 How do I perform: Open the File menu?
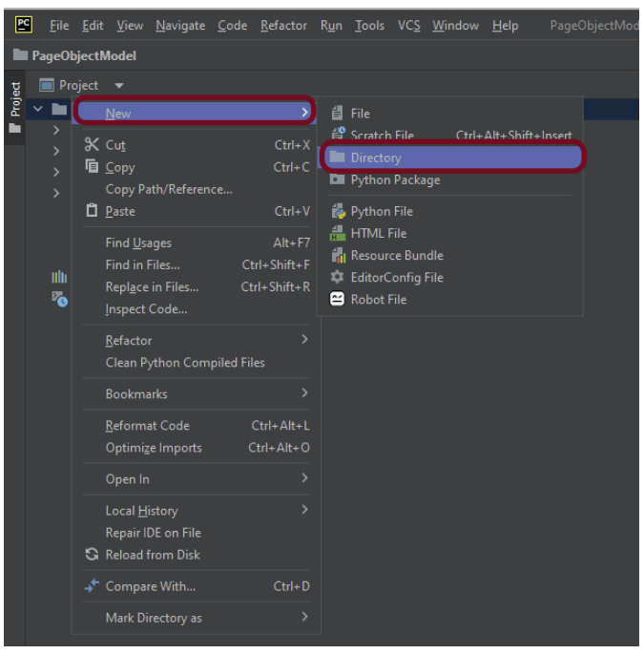(59, 26)
